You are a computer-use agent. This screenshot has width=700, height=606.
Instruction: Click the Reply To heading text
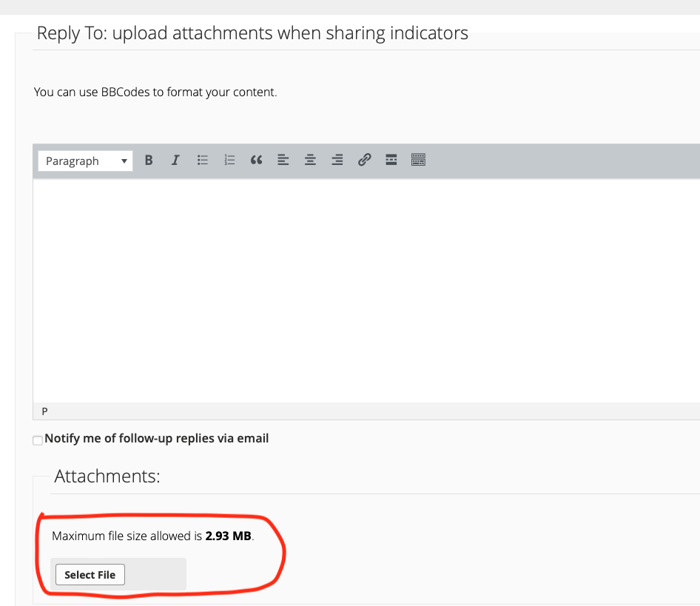[252, 33]
